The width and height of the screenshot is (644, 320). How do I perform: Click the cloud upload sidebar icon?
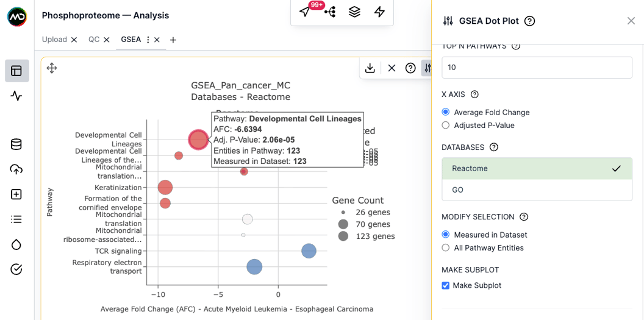pyautogui.click(x=16, y=169)
